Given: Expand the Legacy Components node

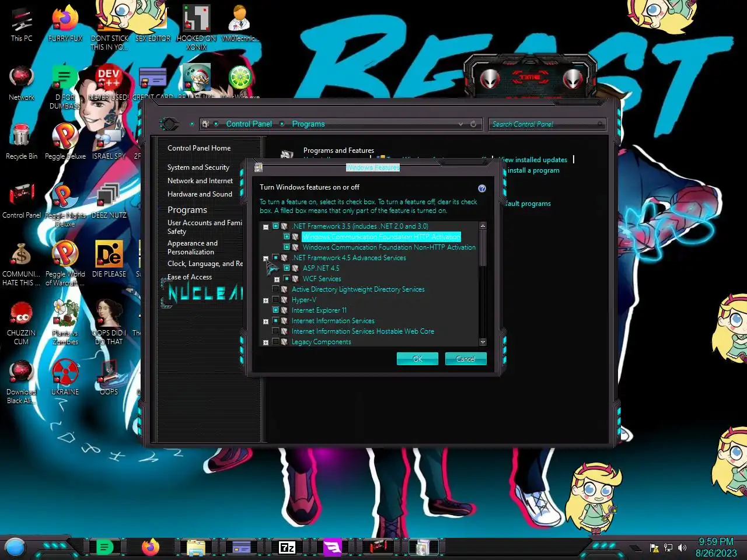Looking at the screenshot, I should (266, 342).
